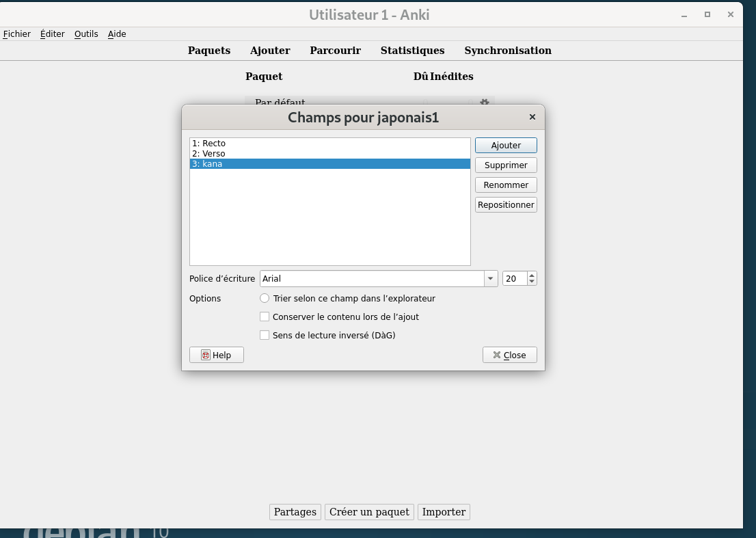Click the font size input field
The image size is (756, 538).
(x=514, y=279)
